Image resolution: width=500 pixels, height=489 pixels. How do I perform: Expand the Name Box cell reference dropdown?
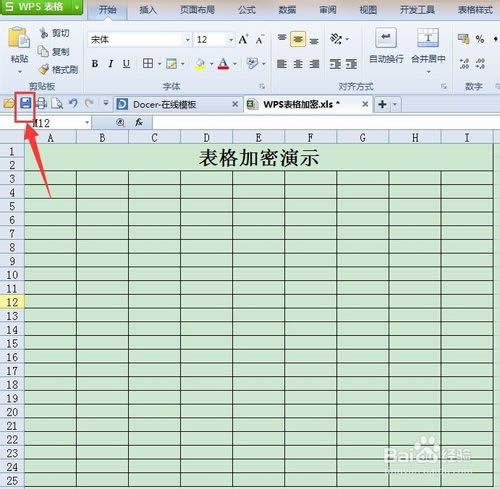87,123
